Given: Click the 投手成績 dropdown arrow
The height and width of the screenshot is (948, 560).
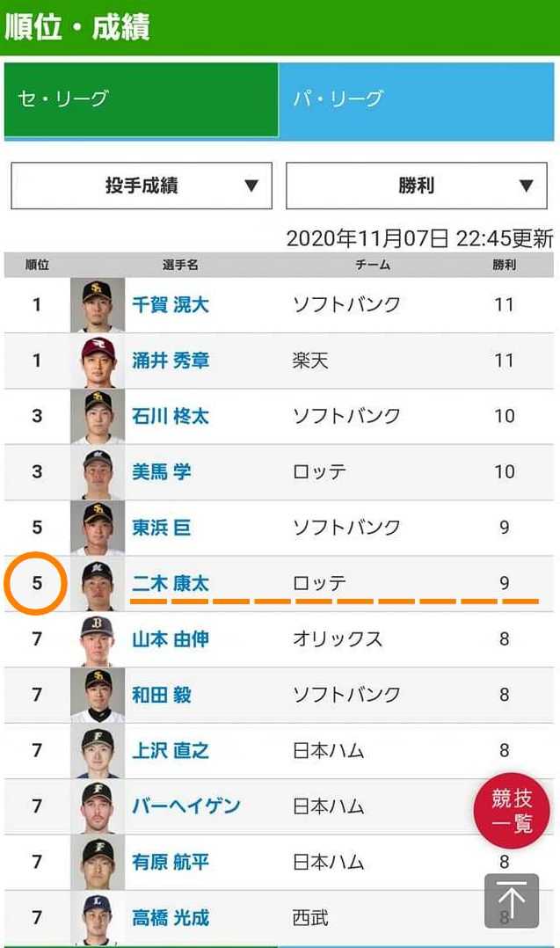Looking at the screenshot, I should coord(251,186).
